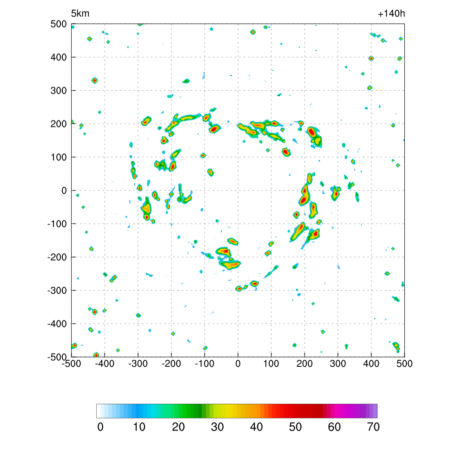The width and height of the screenshot is (476, 476).
Task: Click the colorbar value label 50
Action: 295,427
